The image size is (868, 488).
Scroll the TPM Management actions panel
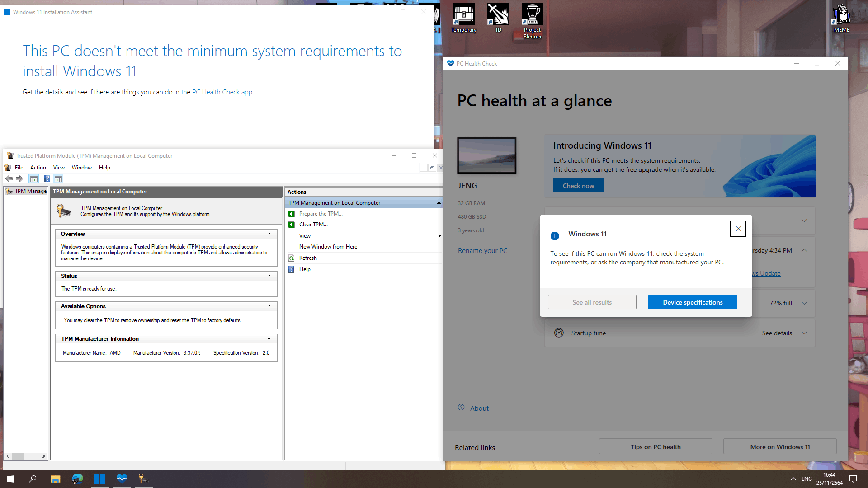(439, 202)
